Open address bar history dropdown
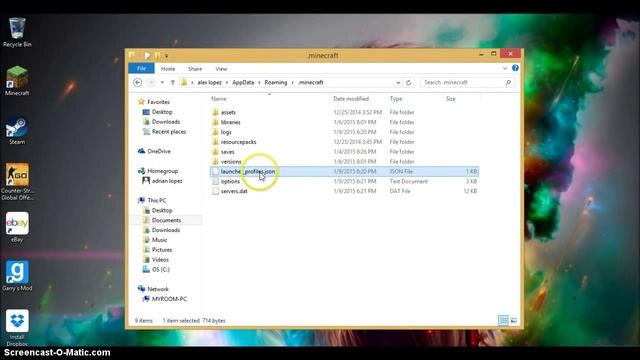This screenshot has width=640, height=360. click(x=398, y=82)
